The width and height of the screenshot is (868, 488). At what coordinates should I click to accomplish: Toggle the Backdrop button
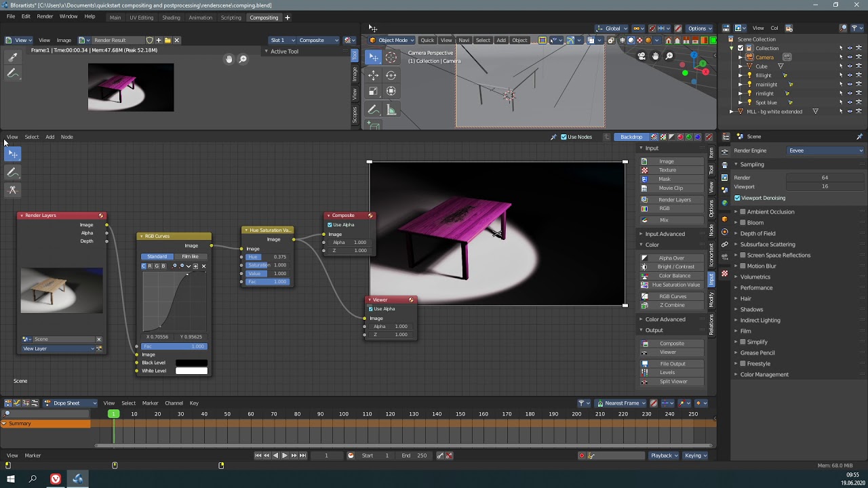coord(631,137)
